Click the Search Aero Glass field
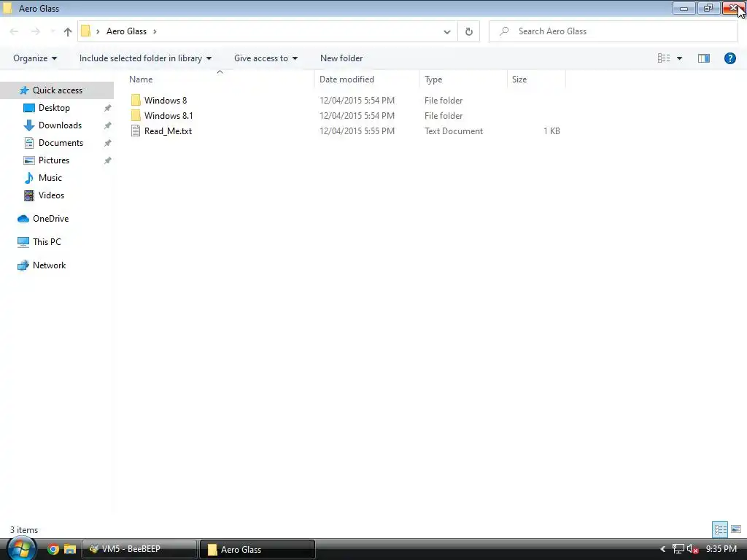This screenshot has height=560, width=747. [x=613, y=31]
